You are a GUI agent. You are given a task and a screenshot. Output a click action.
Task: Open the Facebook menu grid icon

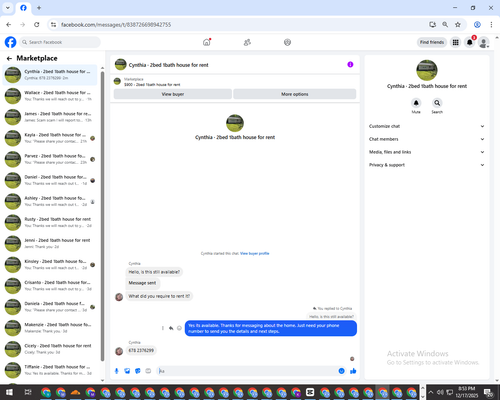pos(455,42)
